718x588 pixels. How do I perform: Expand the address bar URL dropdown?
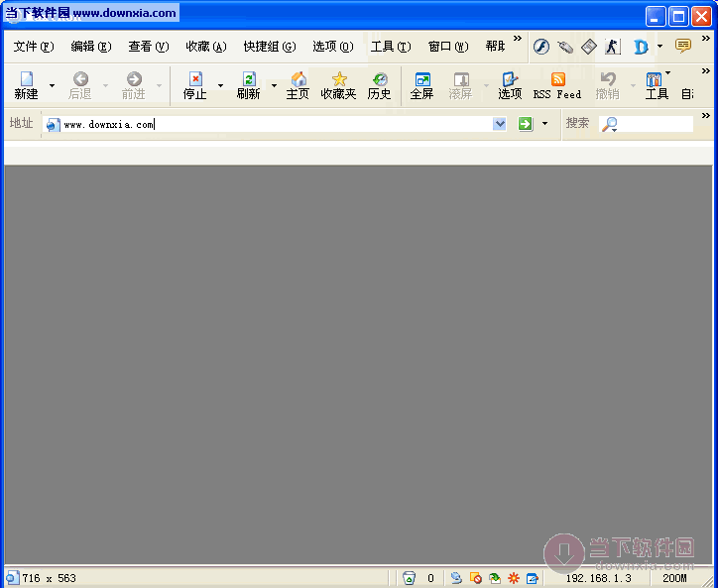click(x=500, y=124)
